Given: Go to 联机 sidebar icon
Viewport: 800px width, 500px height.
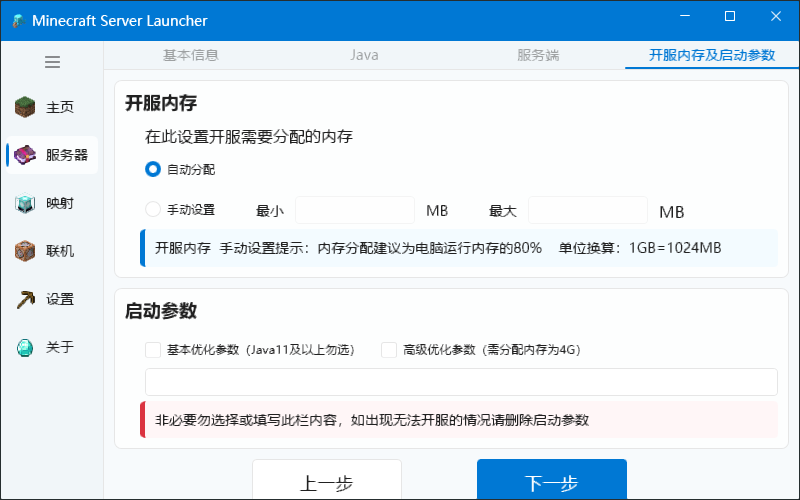Looking at the screenshot, I should point(25,251).
